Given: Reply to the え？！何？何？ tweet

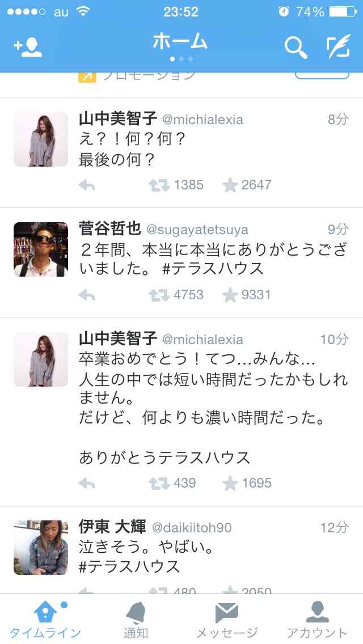Looking at the screenshot, I should click(87, 185).
